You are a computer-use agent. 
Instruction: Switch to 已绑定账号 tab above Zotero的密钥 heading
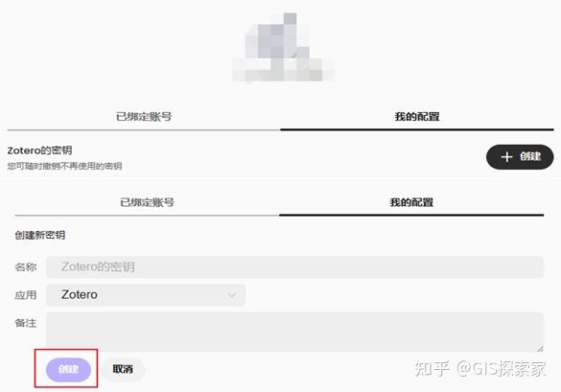pyautogui.click(x=144, y=117)
